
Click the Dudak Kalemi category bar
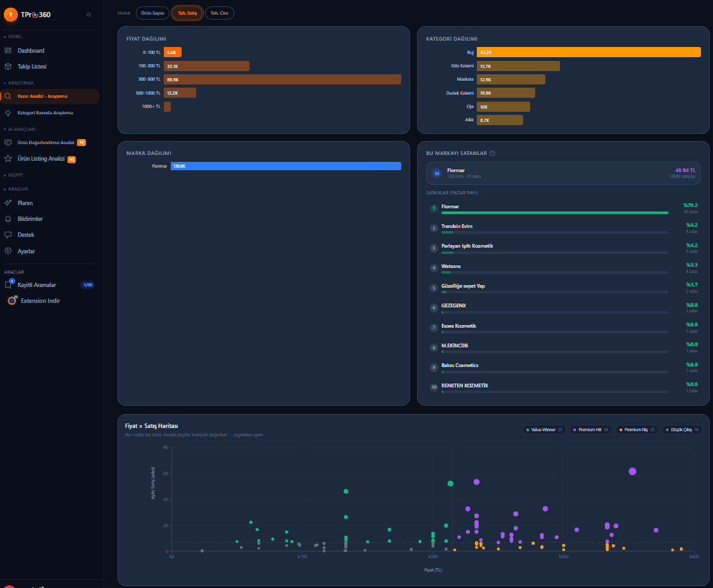pos(505,93)
